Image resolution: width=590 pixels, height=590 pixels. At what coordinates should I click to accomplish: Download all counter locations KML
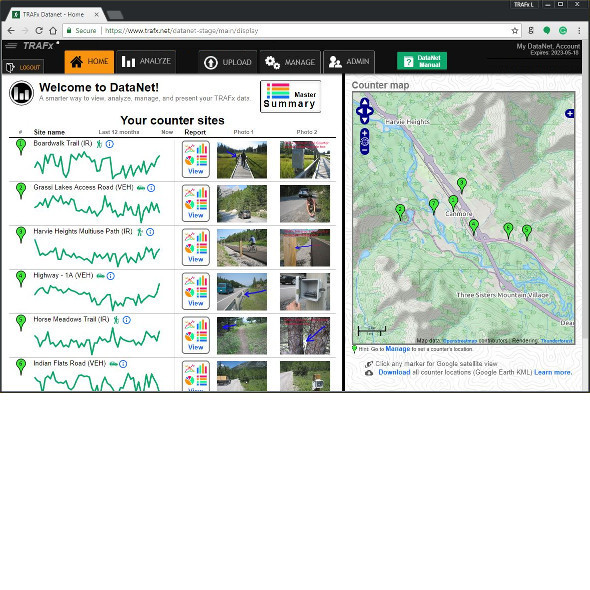394,372
